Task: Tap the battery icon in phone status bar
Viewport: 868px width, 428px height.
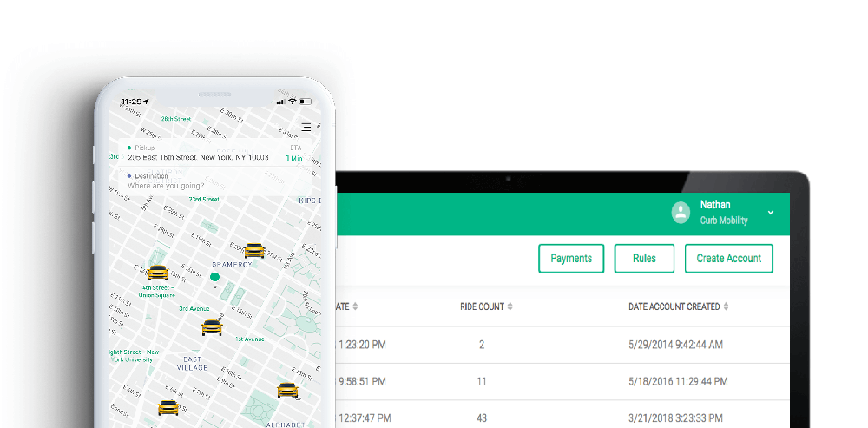Action: tap(306, 102)
